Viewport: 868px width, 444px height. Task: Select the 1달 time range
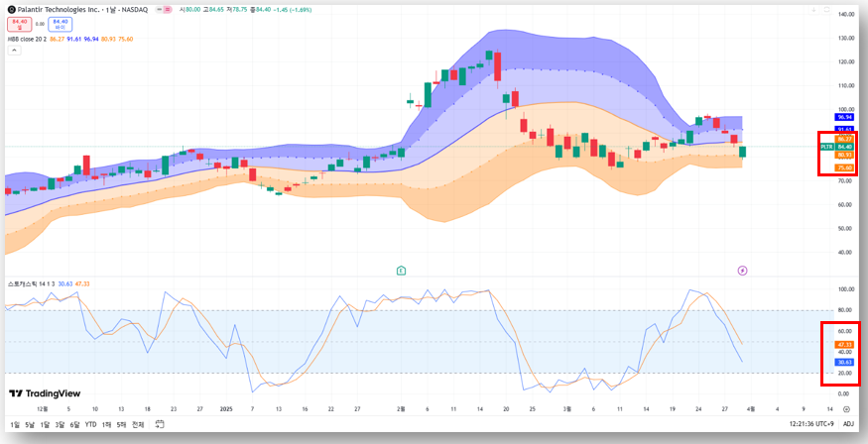click(45, 424)
